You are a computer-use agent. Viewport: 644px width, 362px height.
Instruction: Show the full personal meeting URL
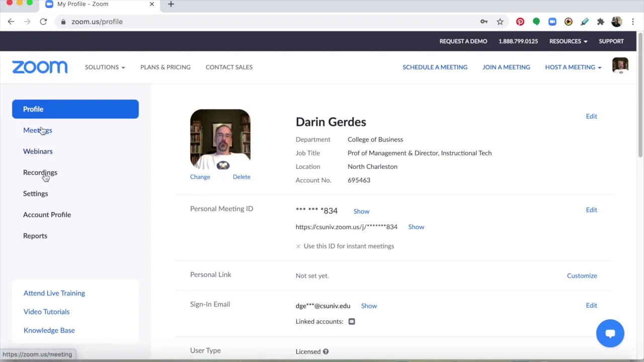[416, 227]
